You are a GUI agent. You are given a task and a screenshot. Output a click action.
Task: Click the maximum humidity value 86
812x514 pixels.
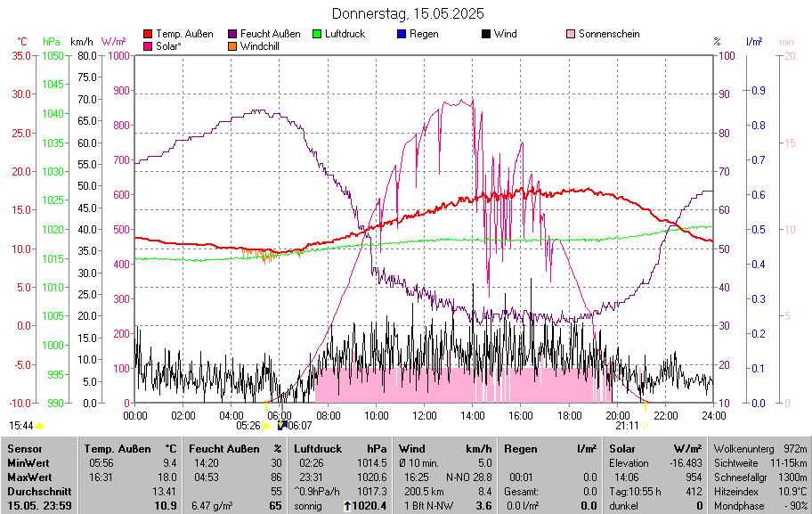pyautogui.click(x=277, y=477)
